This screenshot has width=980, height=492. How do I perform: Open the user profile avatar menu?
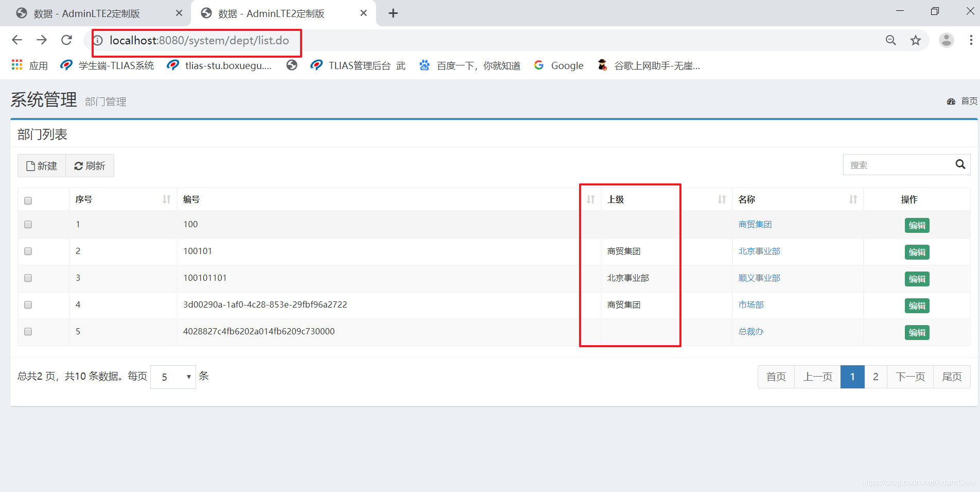947,40
